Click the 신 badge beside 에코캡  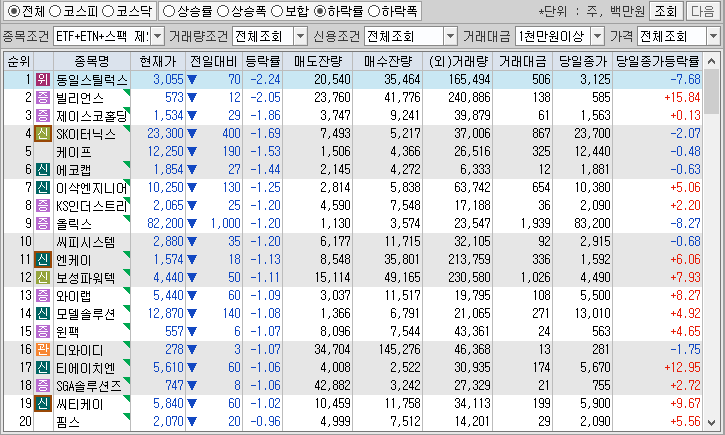tap(43, 170)
